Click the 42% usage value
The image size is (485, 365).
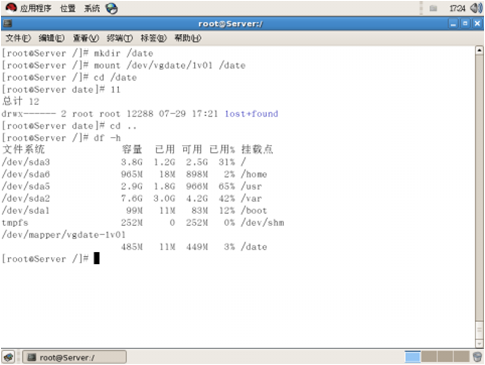(x=227, y=198)
